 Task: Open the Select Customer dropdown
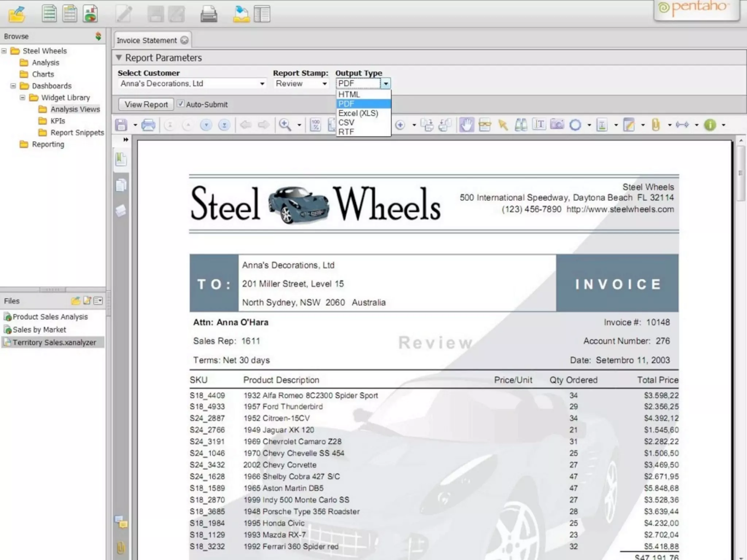tap(262, 84)
